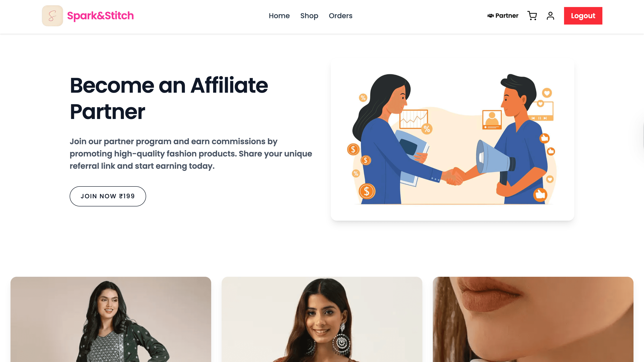Go to the Home page
The width and height of the screenshot is (644, 362).
(279, 16)
